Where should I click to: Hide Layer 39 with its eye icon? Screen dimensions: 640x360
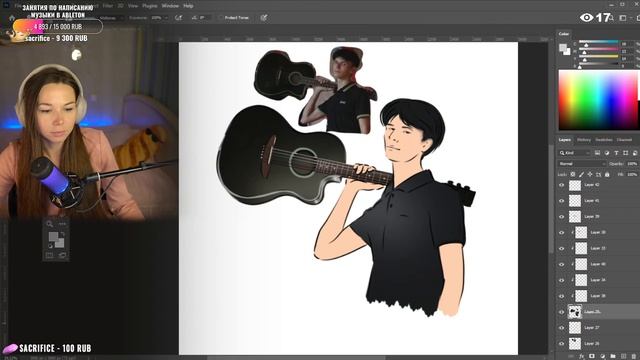pyautogui.click(x=562, y=217)
